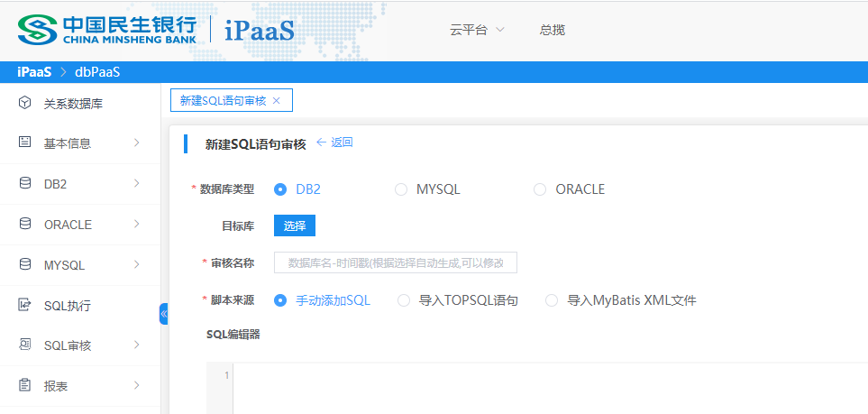The image size is (868, 414).
Task: Choose 导入TOPSQL语句 as script source
Action: 404,300
